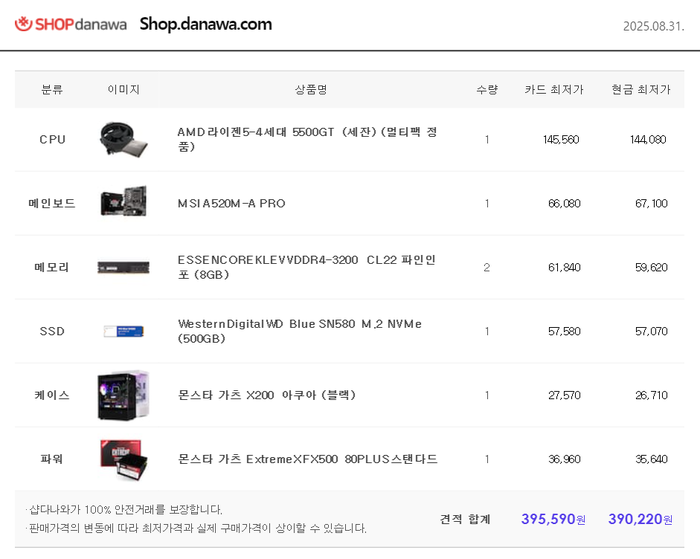Click the 안전거래 guarantee notice line
700x559 pixels.
click(x=124, y=509)
